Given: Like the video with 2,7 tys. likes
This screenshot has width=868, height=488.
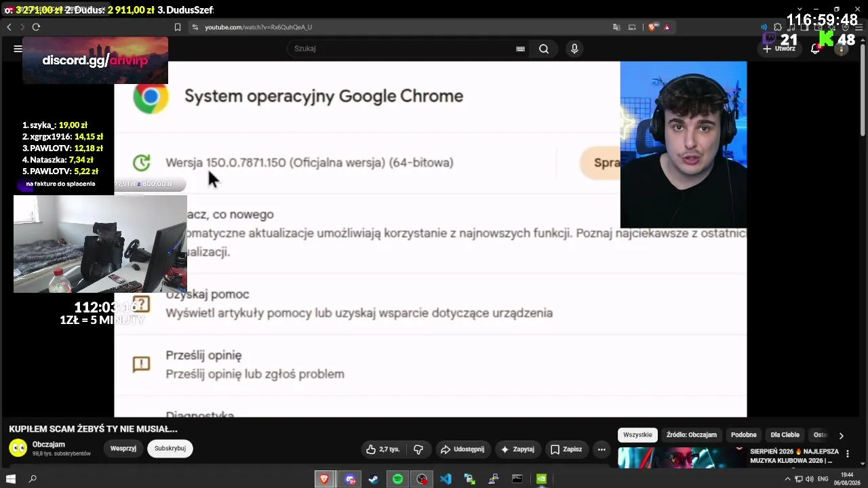Looking at the screenshot, I should tap(383, 449).
